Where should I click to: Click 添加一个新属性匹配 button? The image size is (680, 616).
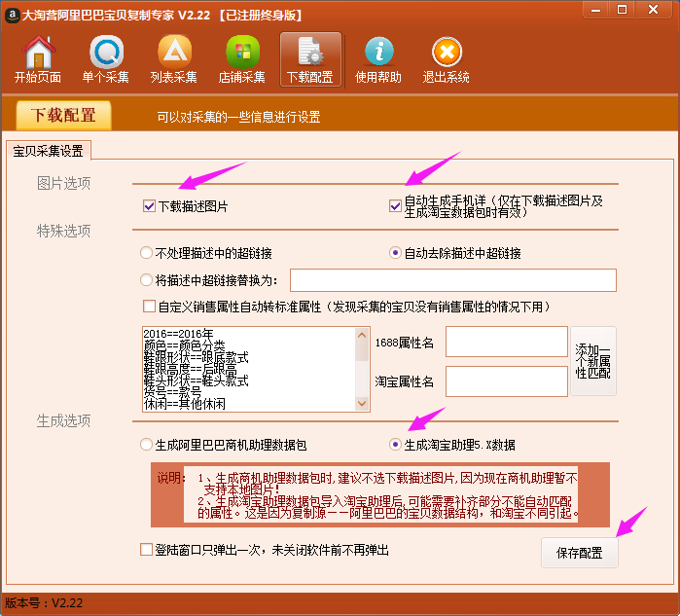tap(593, 361)
